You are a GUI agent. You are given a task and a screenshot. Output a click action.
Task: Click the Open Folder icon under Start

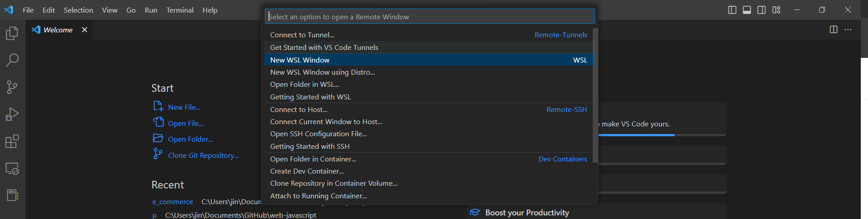158,138
